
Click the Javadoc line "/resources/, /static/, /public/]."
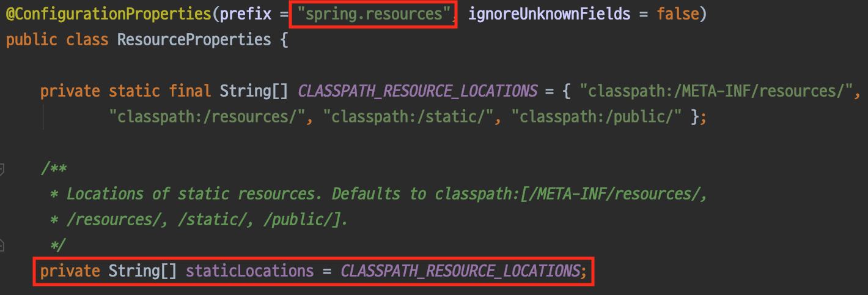click(199, 220)
